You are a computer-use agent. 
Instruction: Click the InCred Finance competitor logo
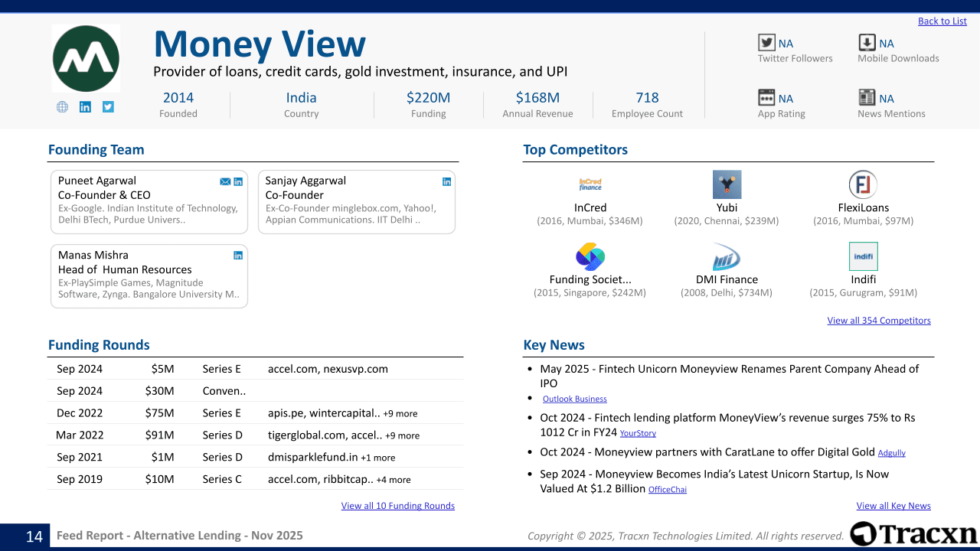click(590, 184)
